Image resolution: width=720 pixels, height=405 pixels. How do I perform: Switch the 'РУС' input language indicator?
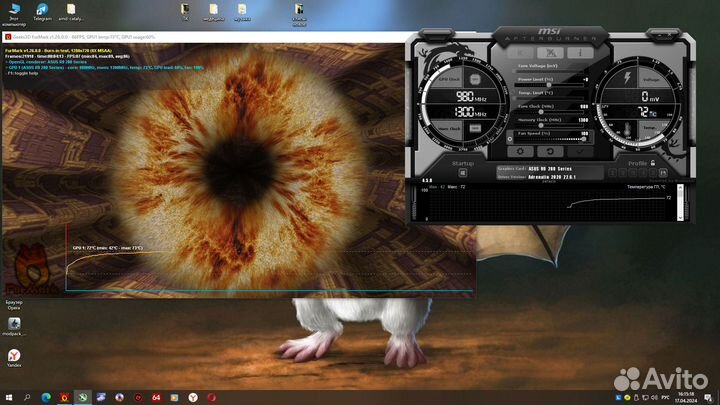coord(665,398)
